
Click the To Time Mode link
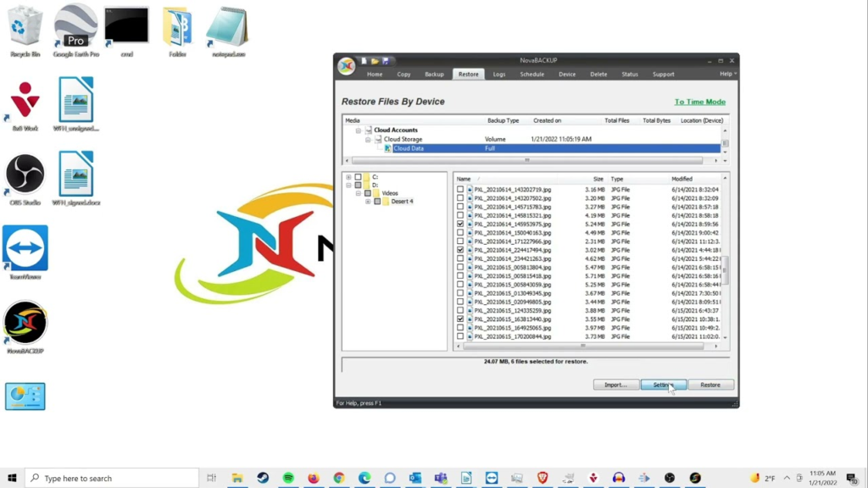[x=699, y=102]
